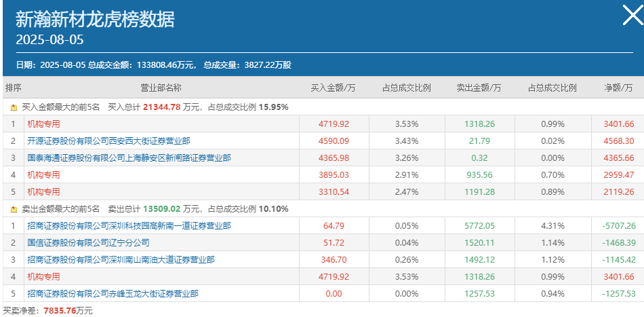Close the 龙虎榜 data dialog
The height and width of the screenshot is (317, 644).
[633, 15]
